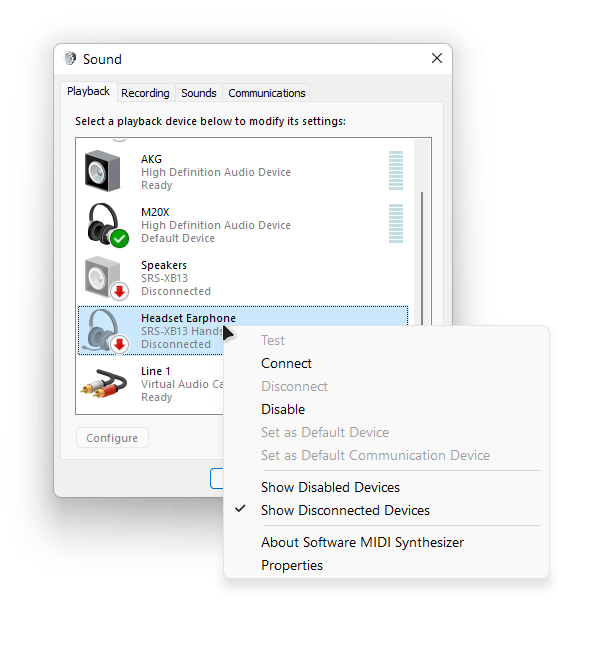Switch to the Sounds tab

199,93
